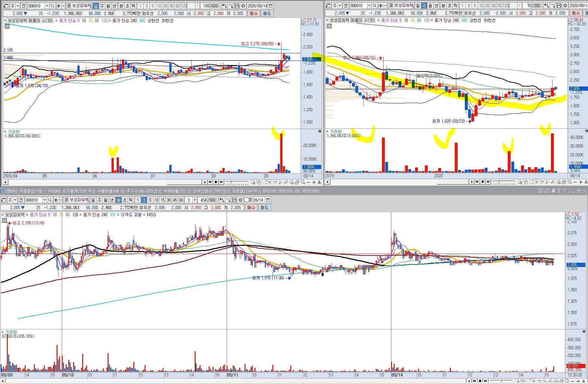This screenshot has height=384, width=588.
Task: Click zoom-in plus at daily chart bottom
Action: pos(314,182)
